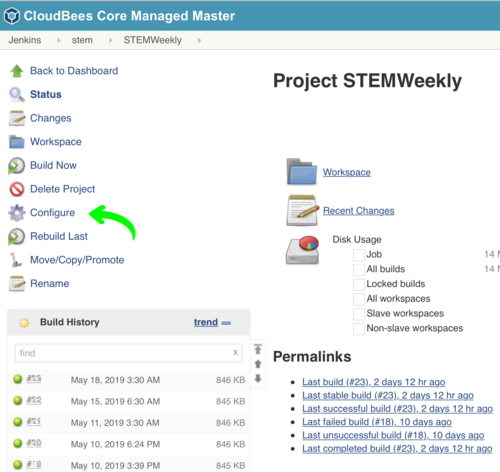
Task: Open the Changes sidebar item
Action: point(51,118)
